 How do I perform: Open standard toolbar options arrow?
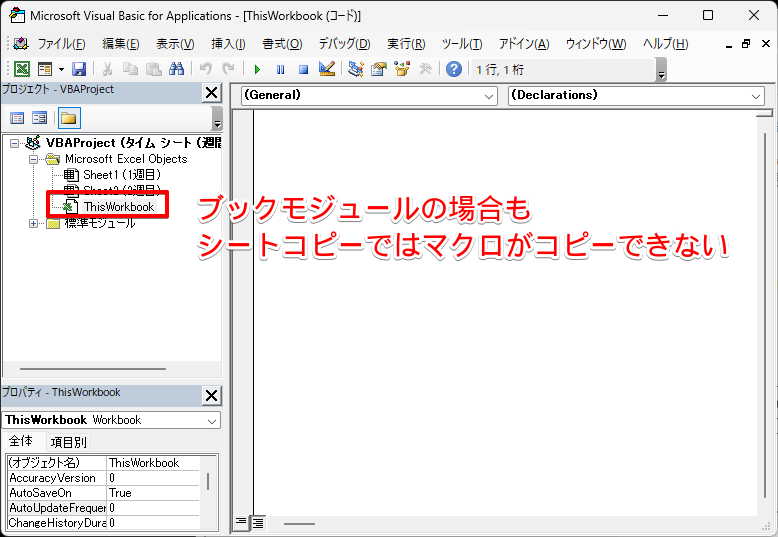click(x=661, y=70)
